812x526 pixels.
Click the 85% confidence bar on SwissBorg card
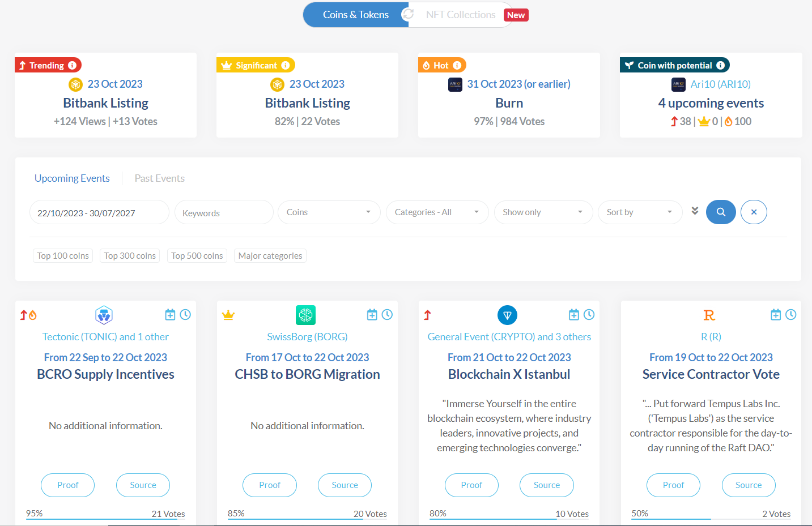(307, 519)
